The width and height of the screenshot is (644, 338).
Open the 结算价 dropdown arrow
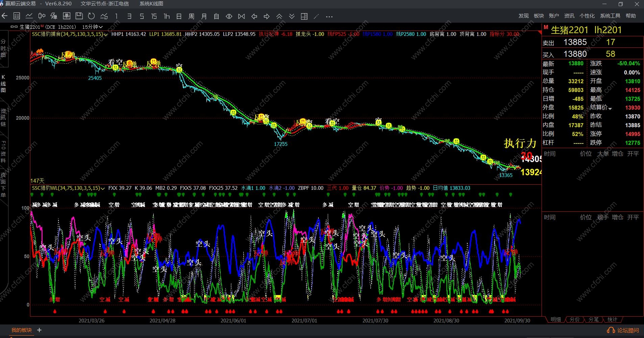pos(610,108)
